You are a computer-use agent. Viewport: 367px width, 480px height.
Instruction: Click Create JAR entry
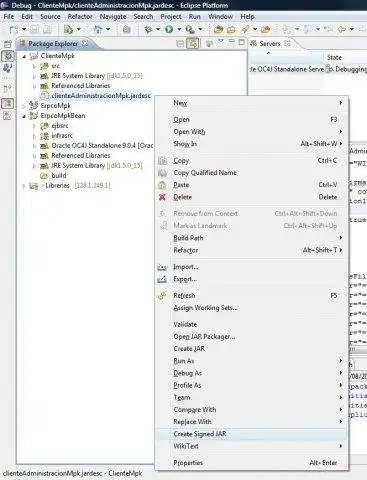point(252,349)
